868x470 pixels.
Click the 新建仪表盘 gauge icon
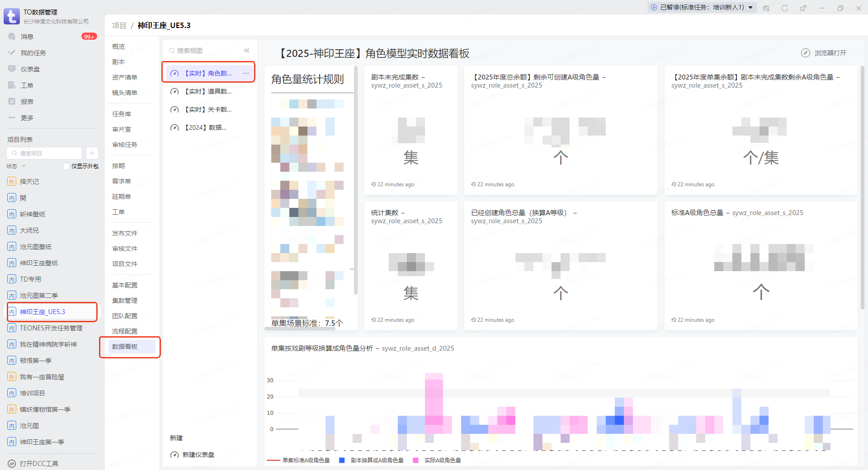[175, 455]
